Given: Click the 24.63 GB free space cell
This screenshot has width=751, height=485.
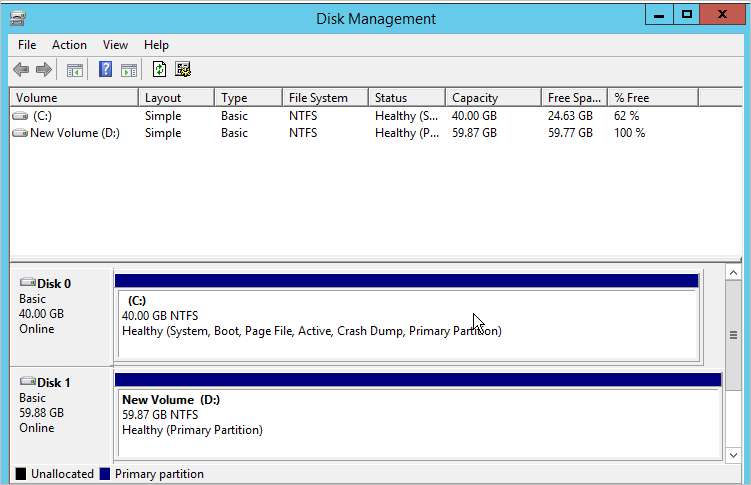Looking at the screenshot, I should (x=570, y=116).
